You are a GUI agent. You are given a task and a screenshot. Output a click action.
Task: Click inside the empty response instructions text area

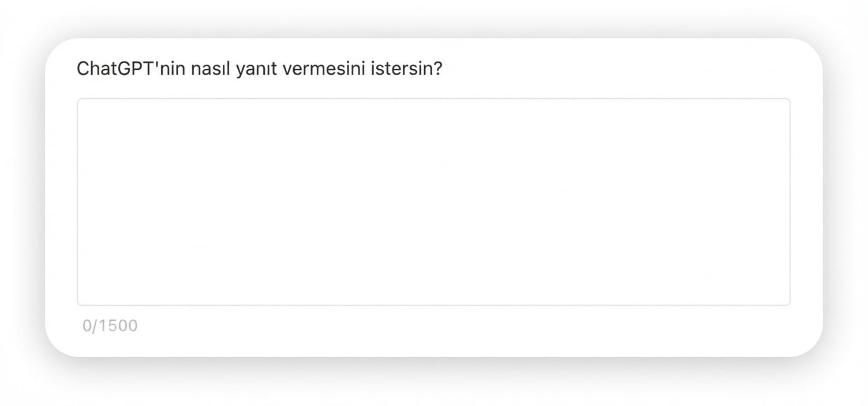click(433, 202)
